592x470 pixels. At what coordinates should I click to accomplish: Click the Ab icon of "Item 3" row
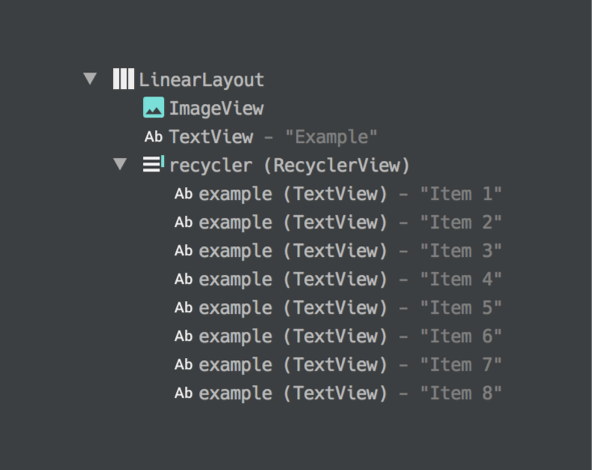[183, 251]
